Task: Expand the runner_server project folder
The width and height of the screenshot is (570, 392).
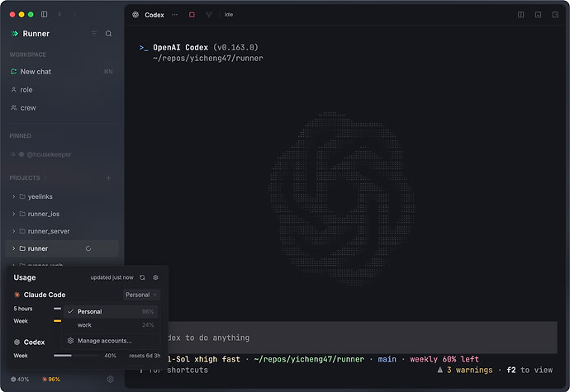Action: tap(14, 231)
